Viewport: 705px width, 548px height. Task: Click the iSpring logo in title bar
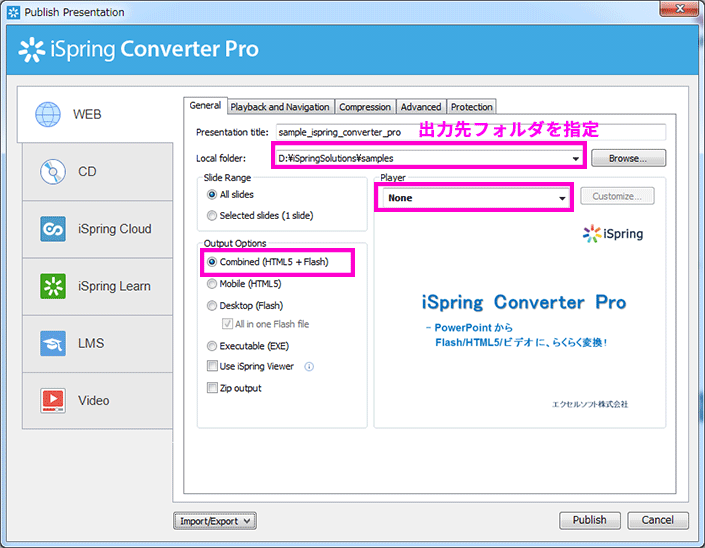13,12
